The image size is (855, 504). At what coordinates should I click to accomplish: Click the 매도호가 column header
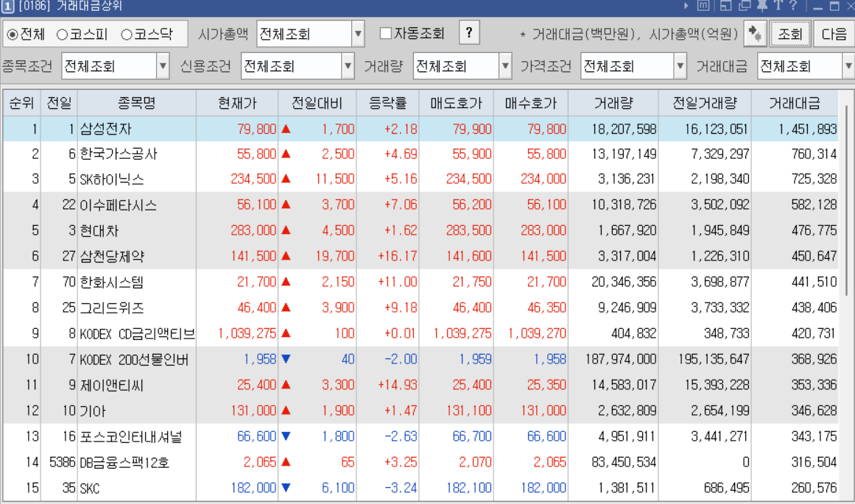457,103
